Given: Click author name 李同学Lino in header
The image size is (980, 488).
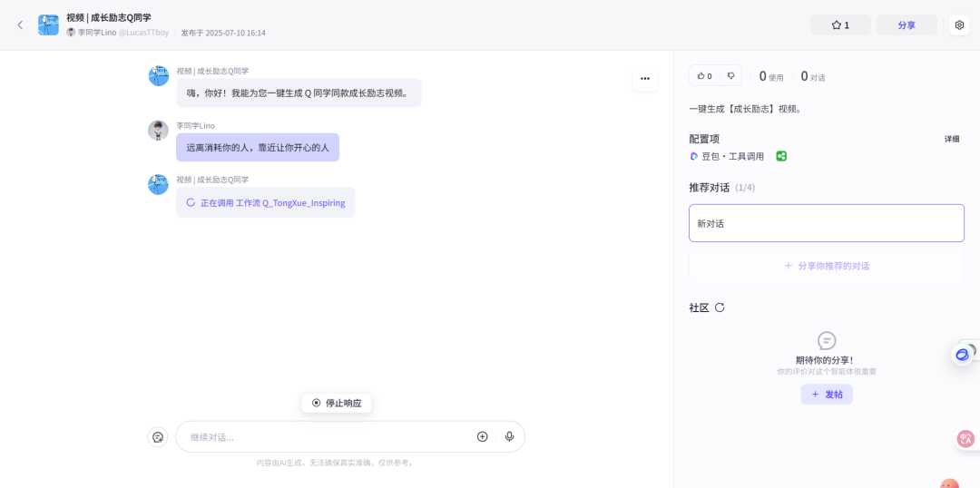Looking at the screenshot, I should coord(97,33).
